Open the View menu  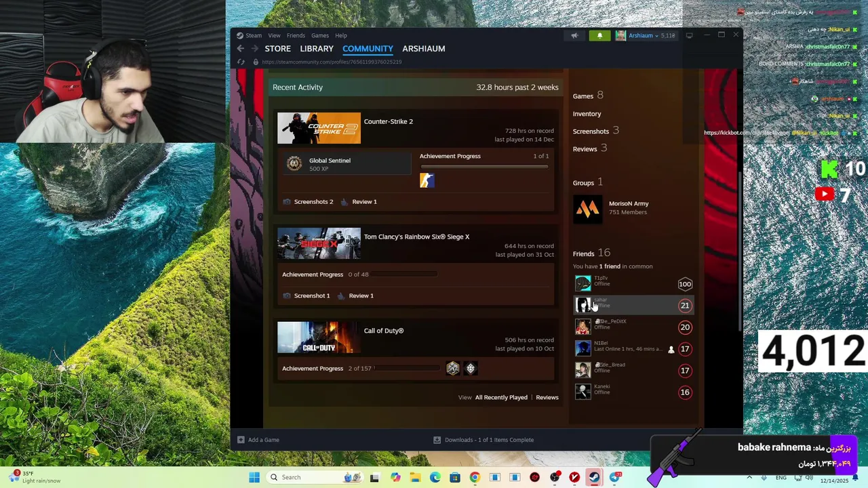point(274,35)
